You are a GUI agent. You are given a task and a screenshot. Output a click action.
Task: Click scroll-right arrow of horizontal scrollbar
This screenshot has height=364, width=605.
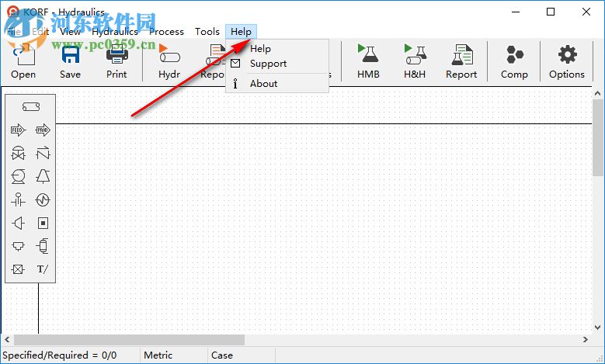[586, 340]
